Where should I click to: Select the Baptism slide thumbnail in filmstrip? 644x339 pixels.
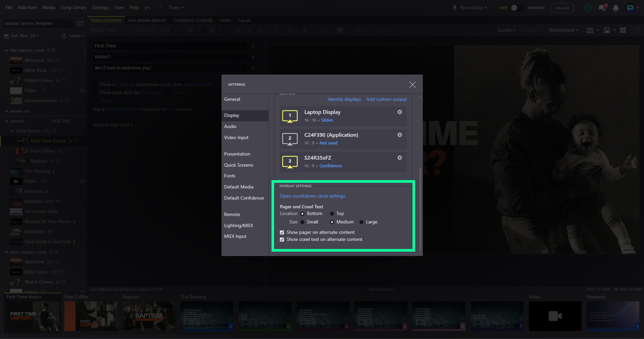click(149, 316)
